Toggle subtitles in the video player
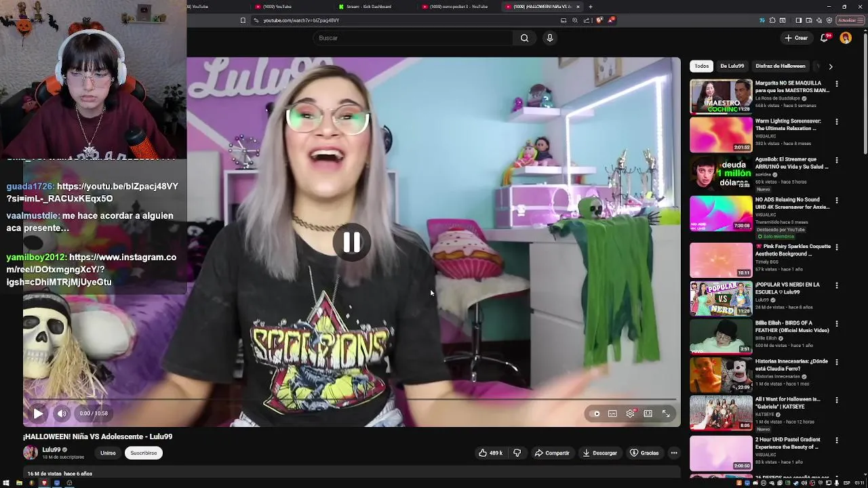868x488 pixels. pyautogui.click(x=612, y=413)
